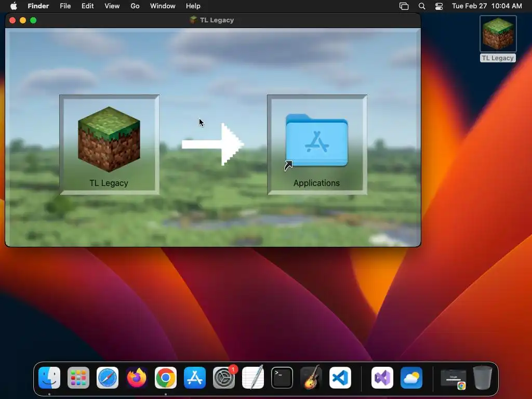Open the Apple menu
532x399 pixels.
point(14,6)
